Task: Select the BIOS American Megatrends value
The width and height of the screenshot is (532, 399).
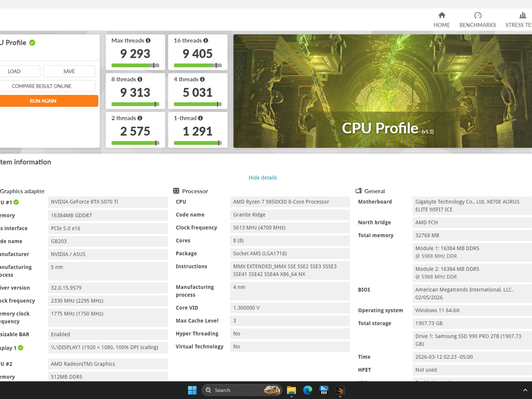Action: [x=472, y=294]
